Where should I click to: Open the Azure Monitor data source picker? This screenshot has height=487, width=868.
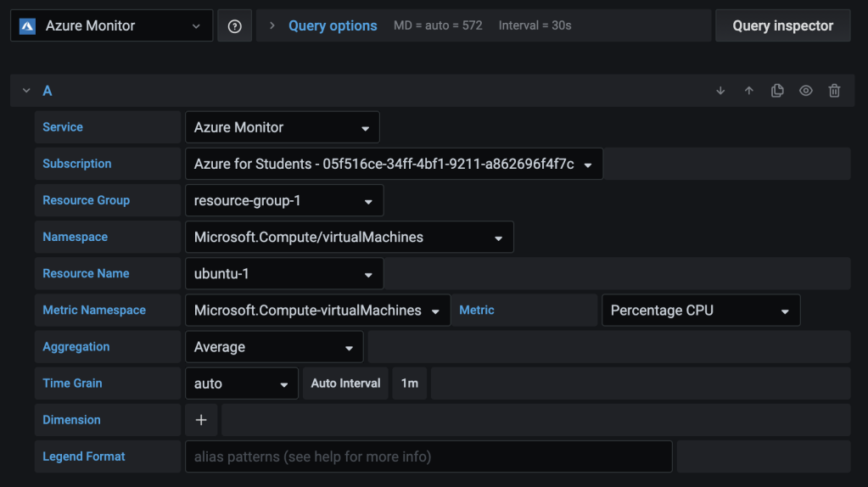pyautogui.click(x=111, y=25)
